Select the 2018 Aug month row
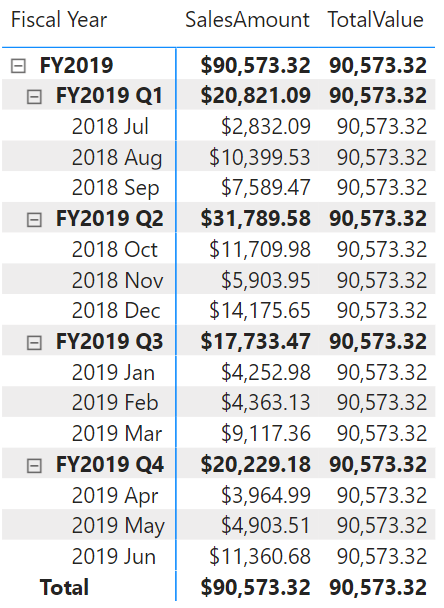Viewport: 444px width, 608px height. [x=218, y=157]
